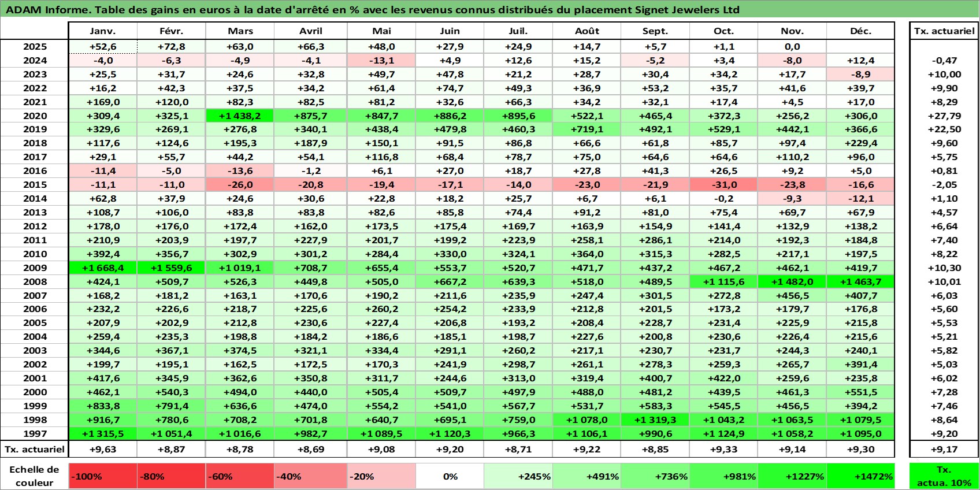
Task: Click the -100% red color scale swatch
Action: point(103,476)
